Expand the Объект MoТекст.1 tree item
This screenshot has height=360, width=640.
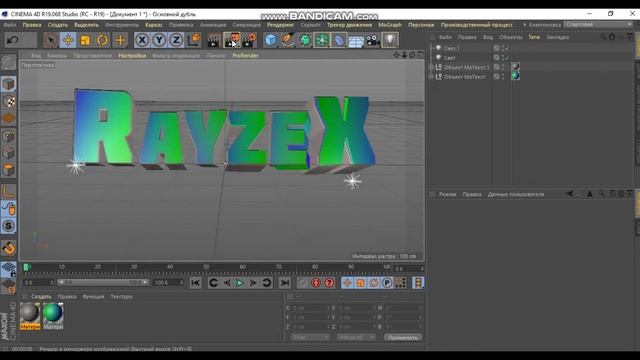[x=431, y=67]
